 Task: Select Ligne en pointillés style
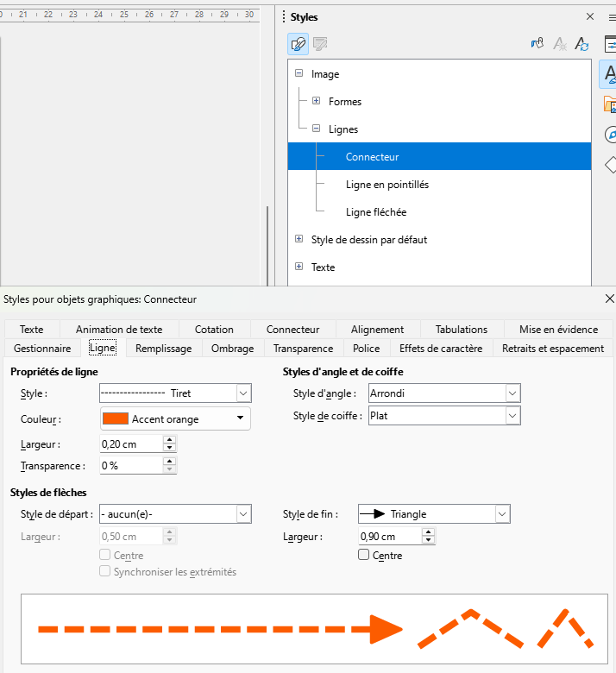(387, 185)
